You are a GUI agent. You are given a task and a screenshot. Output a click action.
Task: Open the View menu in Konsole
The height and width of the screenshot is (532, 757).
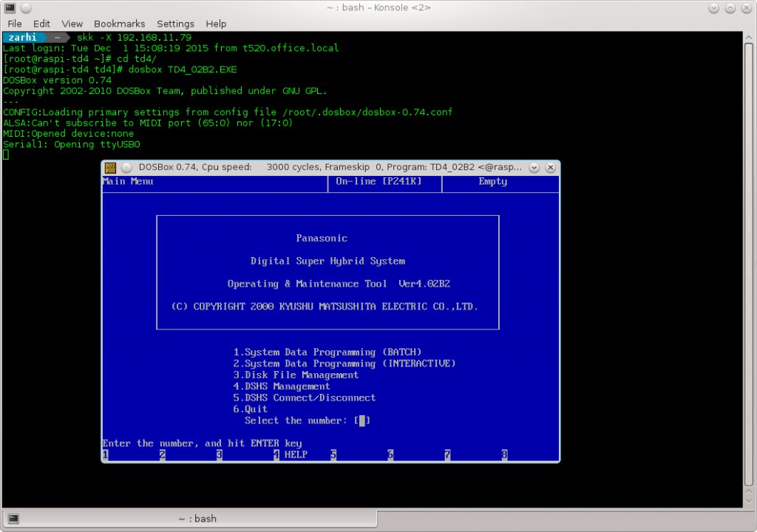click(72, 24)
